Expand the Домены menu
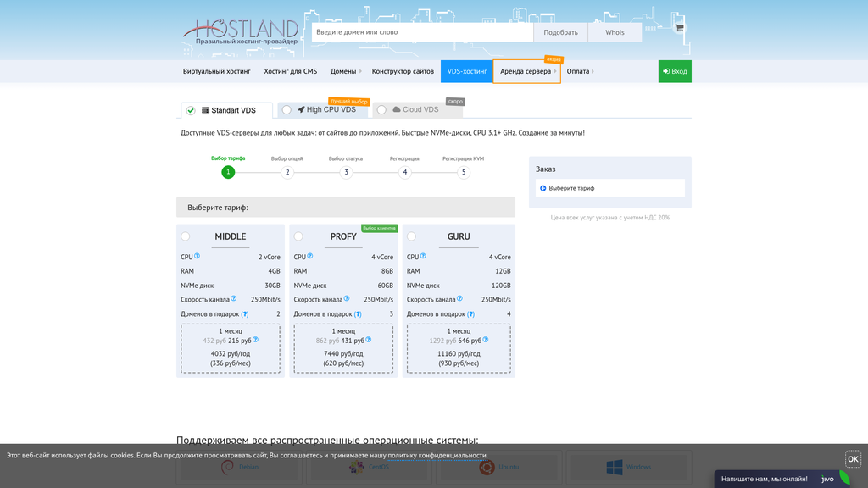Viewport: 868px width, 488px height. [x=345, y=71]
